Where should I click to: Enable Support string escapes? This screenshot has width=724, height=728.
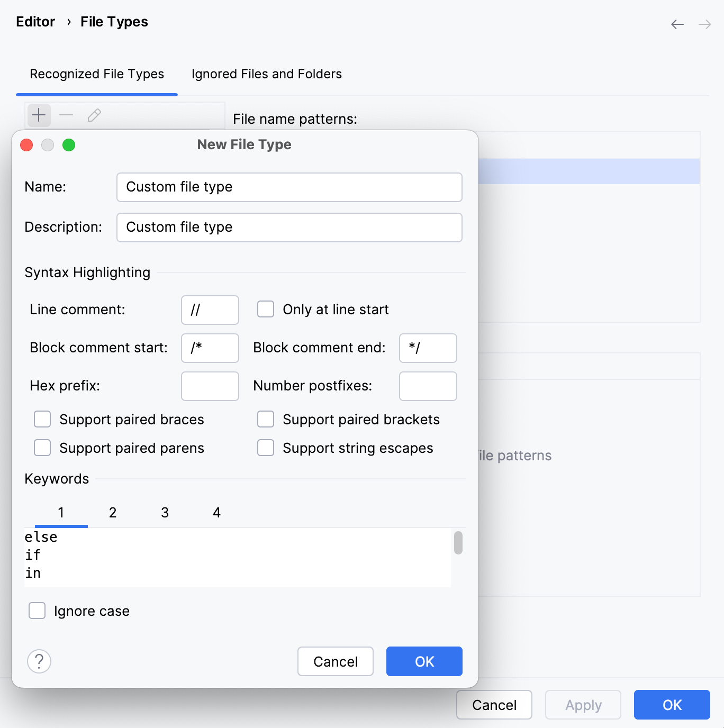click(x=265, y=448)
